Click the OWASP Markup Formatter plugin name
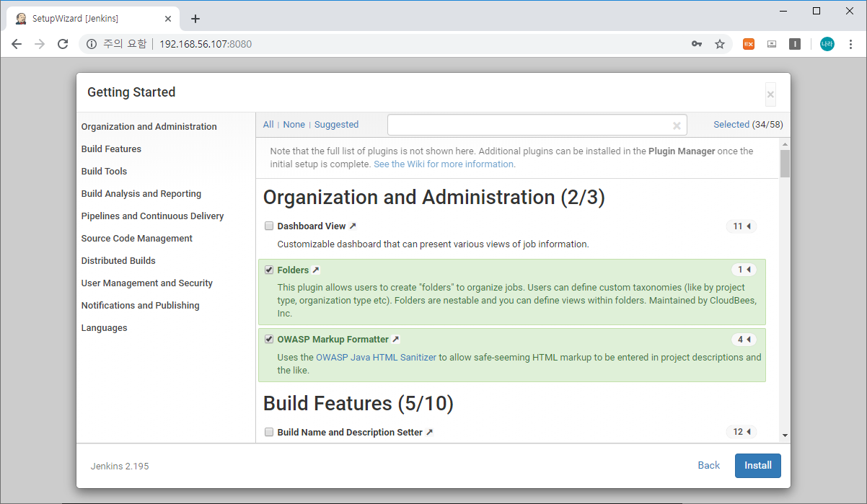 tap(333, 340)
